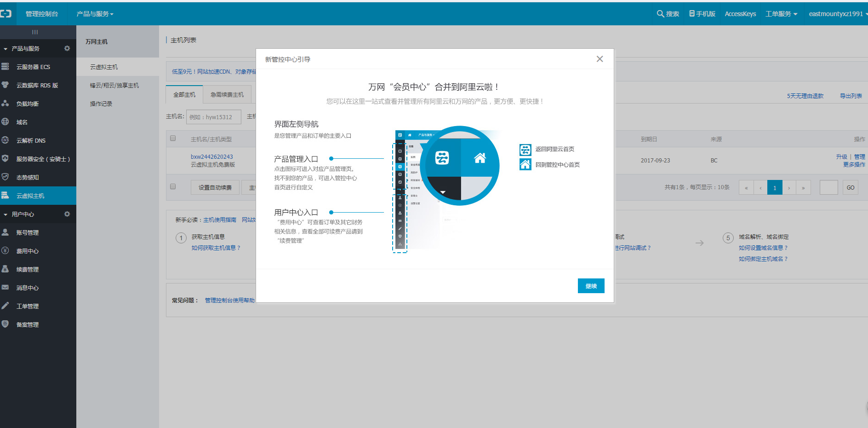Collapse the 用户中心 sidebar section
The height and width of the screenshot is (428, 868).
[6, 214]
